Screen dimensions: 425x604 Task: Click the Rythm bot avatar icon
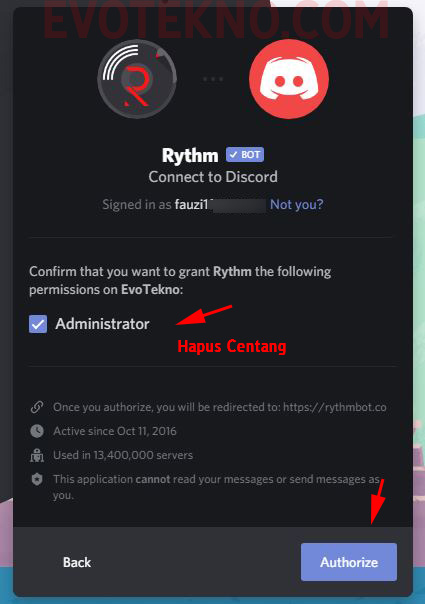(x=137, y=79)
